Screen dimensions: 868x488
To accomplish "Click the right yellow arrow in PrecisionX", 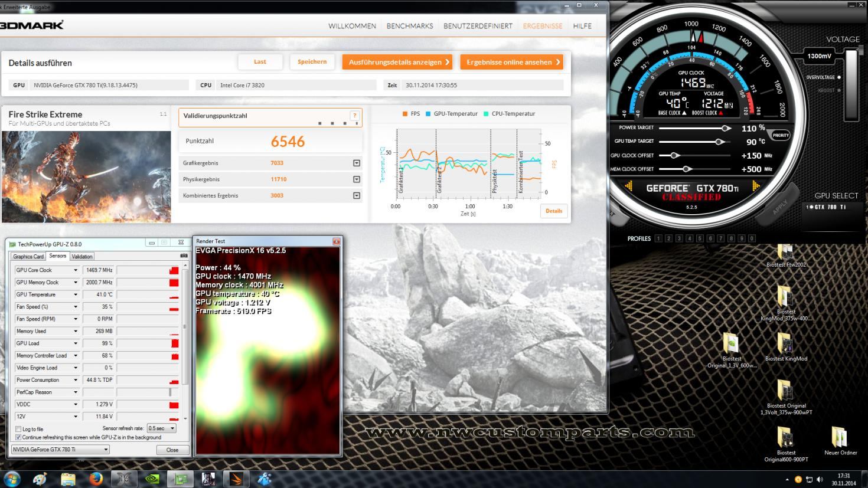I will pyautogui.click(x=755, y=187).
